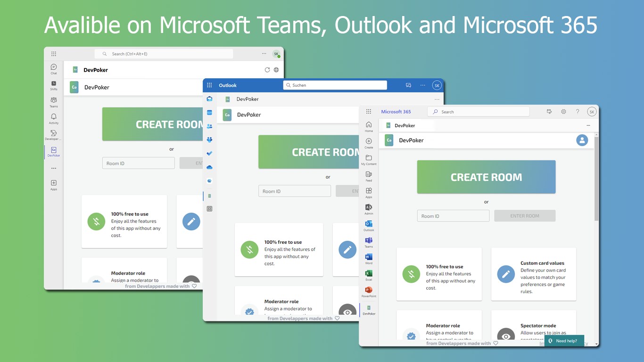Click the moderator badge icon in Outlook window
This screenshot has width=644, height=362.
point(249,311)
